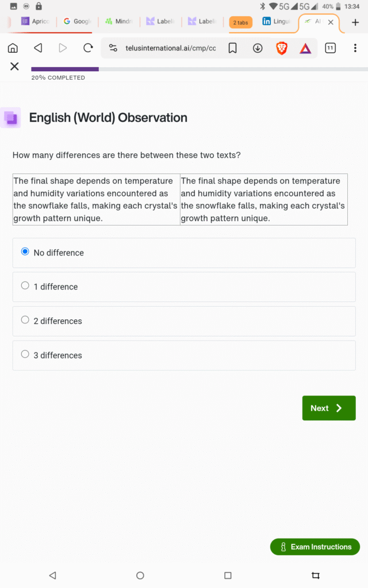368x588 pixels.
Task: Navigate back using the browser back arrow
Action: 38,48
